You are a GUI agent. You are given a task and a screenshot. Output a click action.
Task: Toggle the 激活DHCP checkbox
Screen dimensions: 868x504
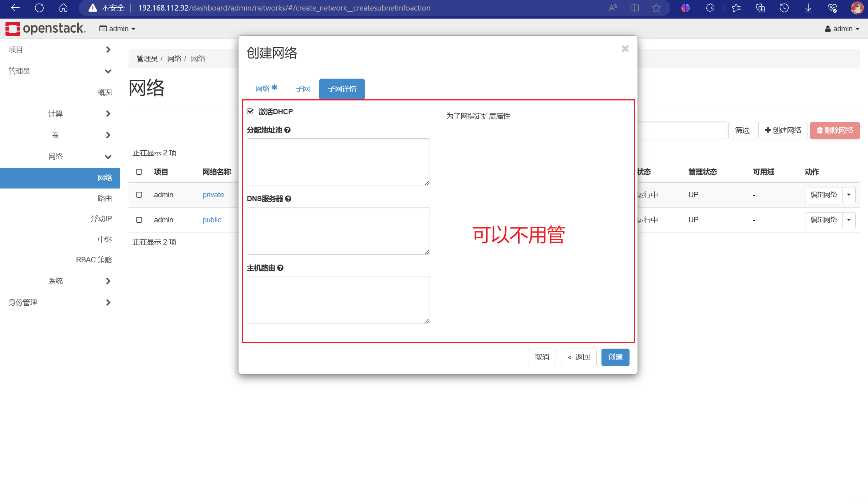tap(250, 111)
